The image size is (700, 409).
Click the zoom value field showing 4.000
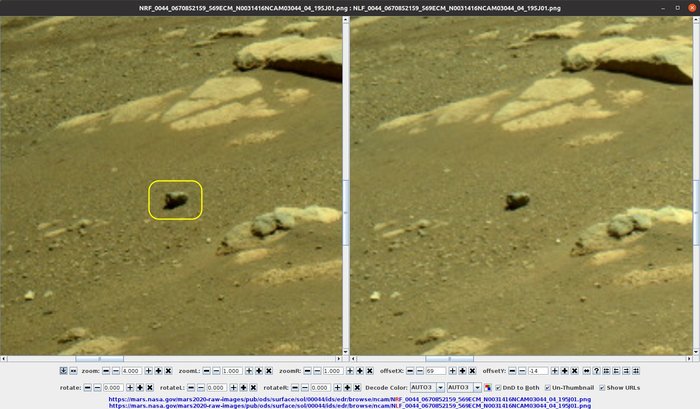pyautogui.click(x=132, y=371)
